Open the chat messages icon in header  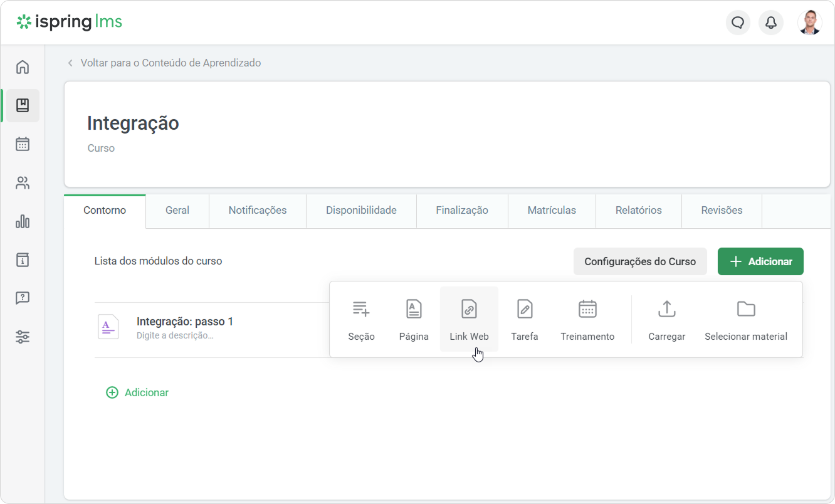pyautogui.click(x=738, y=23)
